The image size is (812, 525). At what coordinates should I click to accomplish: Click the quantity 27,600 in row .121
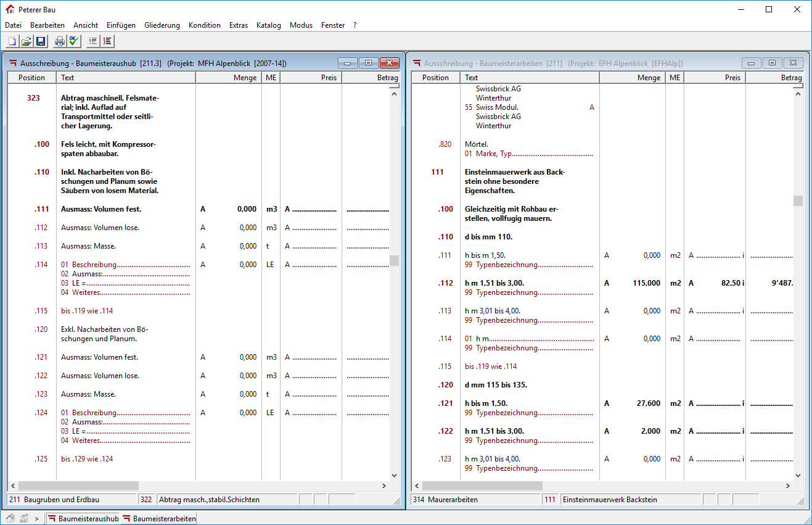[647, 403]
